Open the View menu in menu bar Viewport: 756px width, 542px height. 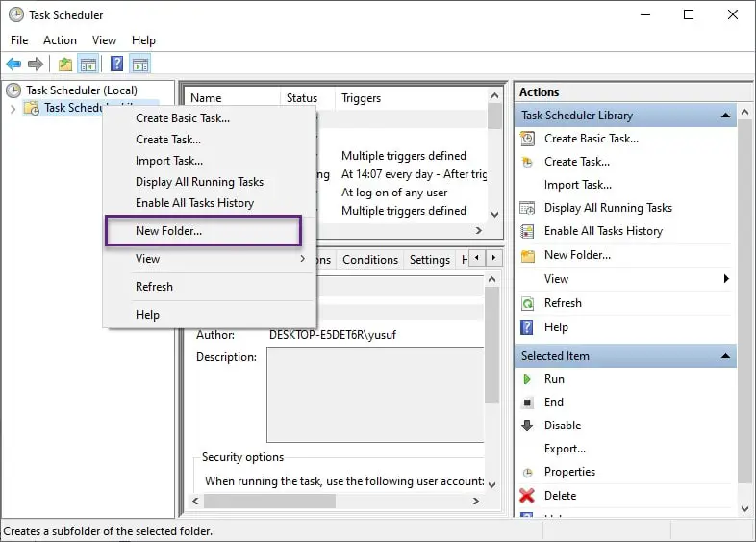[x=104, y=40]
